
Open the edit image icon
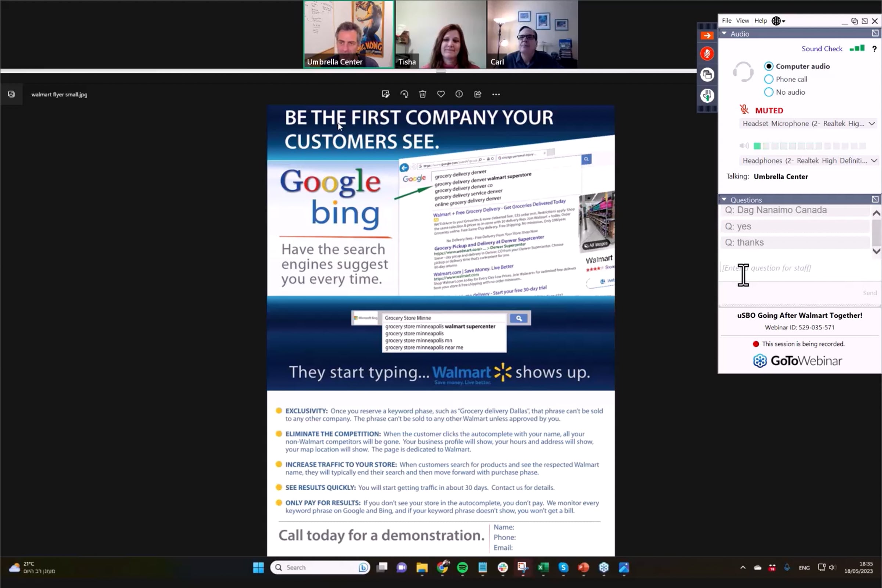(386, 94)
